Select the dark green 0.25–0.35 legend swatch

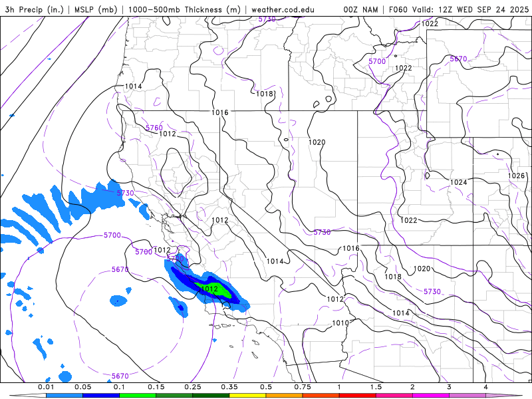(211, 396)
